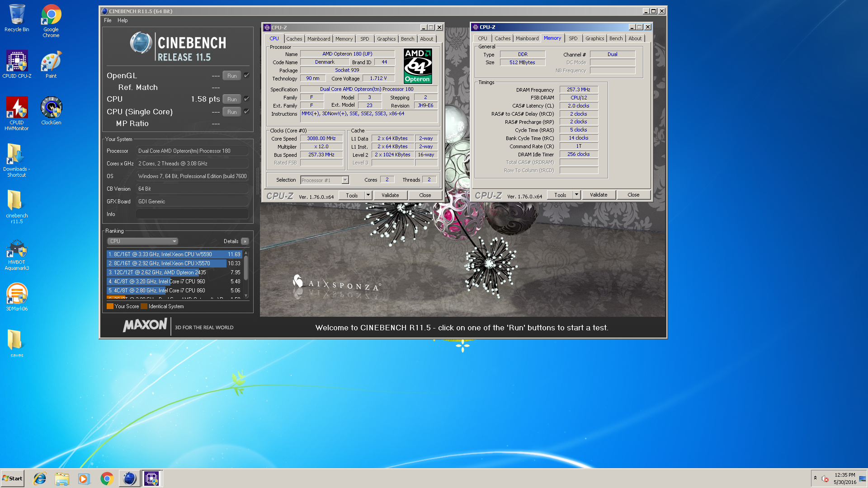Viewport: 868px width, 488px height.
Task: Open CPUID HWMonitor desktop icon
Action: tap(17, 113)
